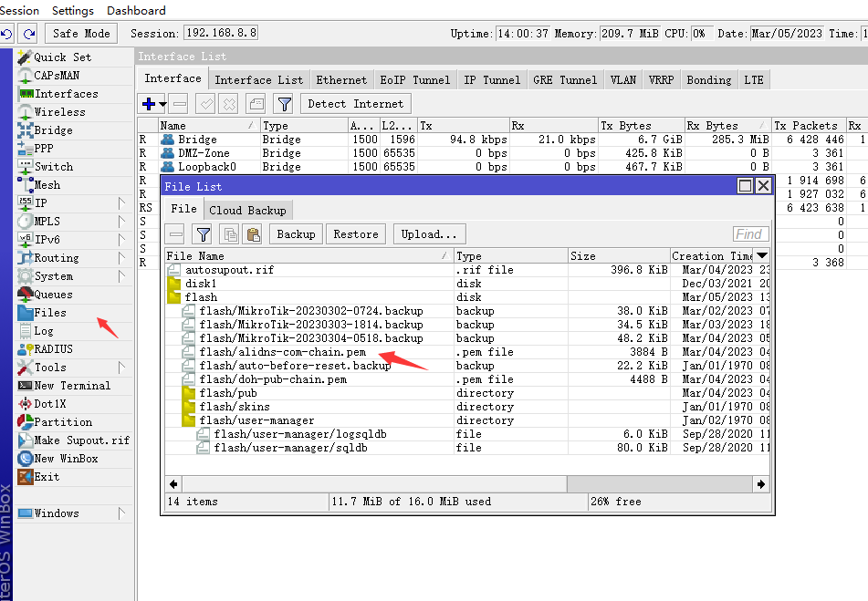
Task: Click the Redo arrow icon
Action: tap(29, 34)
